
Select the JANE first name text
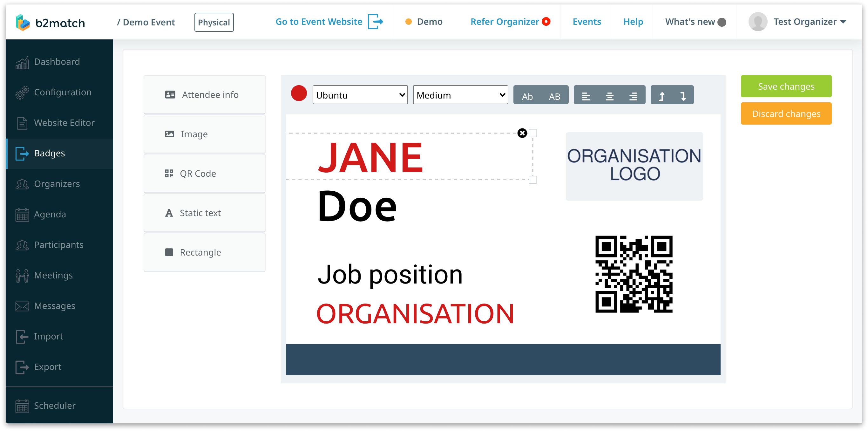pos(370,157)
